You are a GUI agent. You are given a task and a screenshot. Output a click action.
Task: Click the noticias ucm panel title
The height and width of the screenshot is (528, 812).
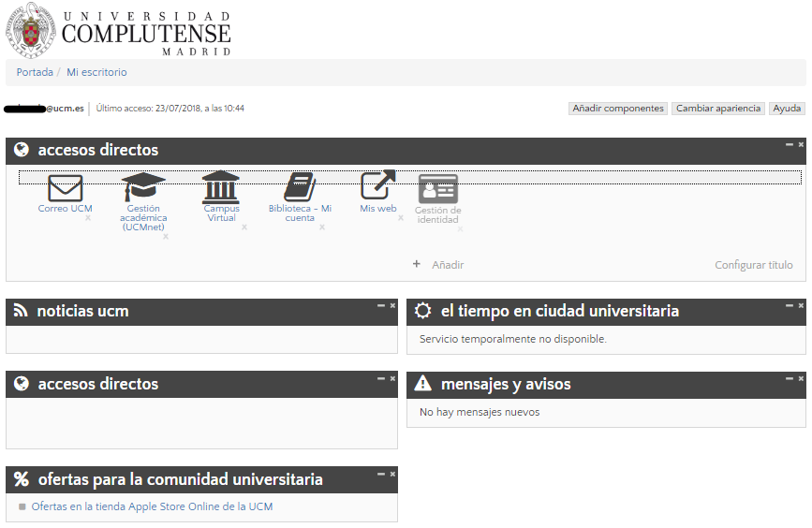coord(82,311)
